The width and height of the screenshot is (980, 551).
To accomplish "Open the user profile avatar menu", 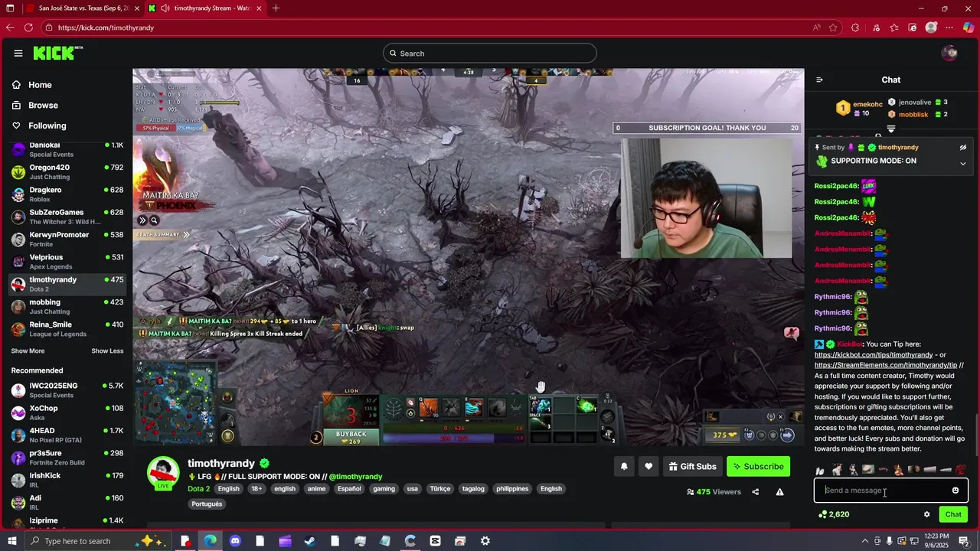I will pyautogui.click(x=949, y=53).
